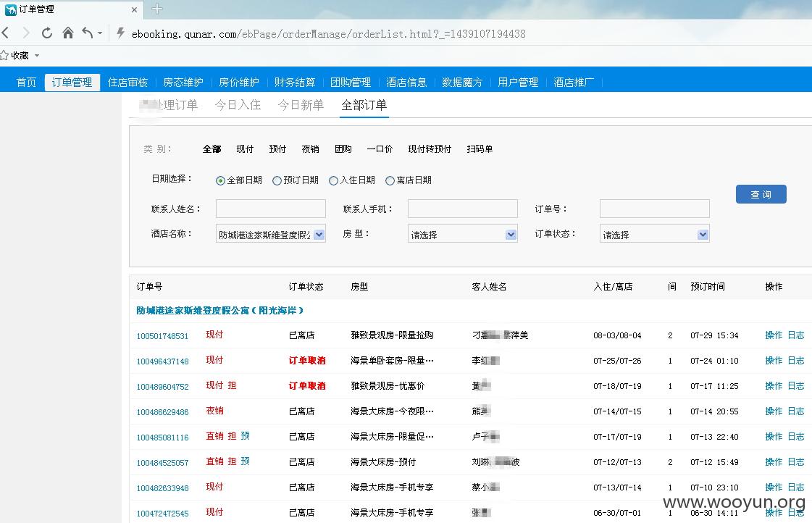Reload the page with refresh icon
Viewport: 812px width, 523px height.
47,33
